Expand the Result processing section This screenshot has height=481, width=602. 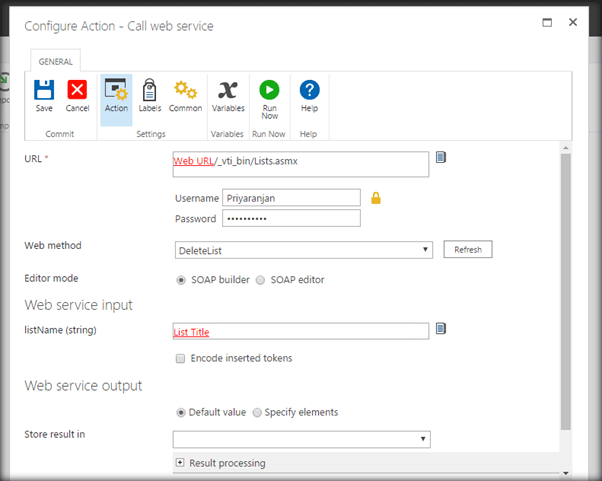coord(180,462)
